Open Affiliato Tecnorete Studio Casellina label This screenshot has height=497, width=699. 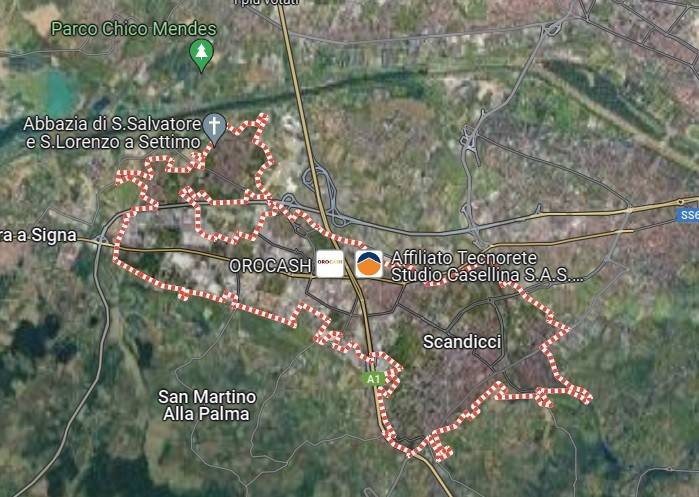tap(487, 267)
